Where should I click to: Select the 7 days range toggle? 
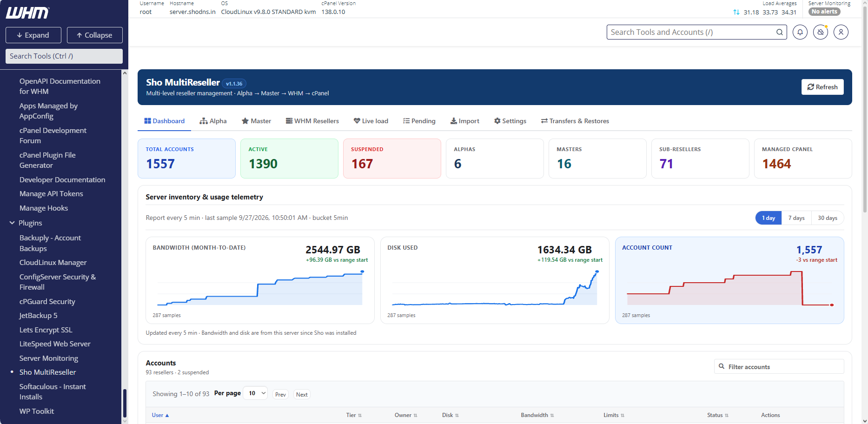pos(796,218)
